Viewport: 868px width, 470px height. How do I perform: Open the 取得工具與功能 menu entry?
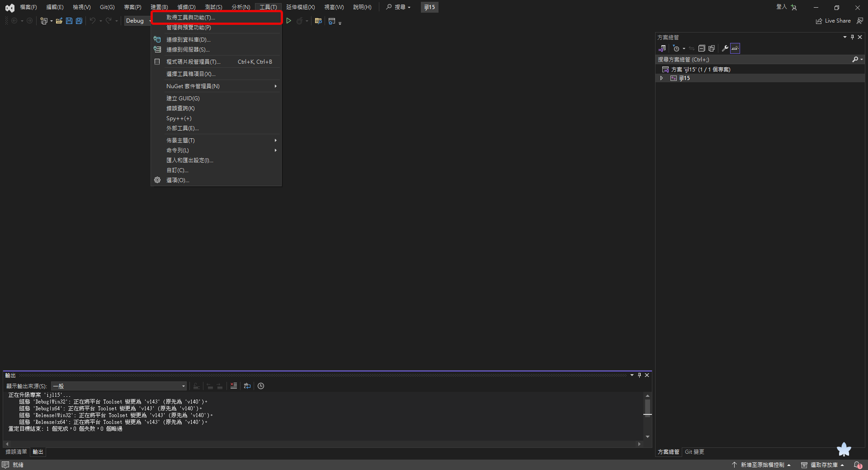tap(216, 18)
